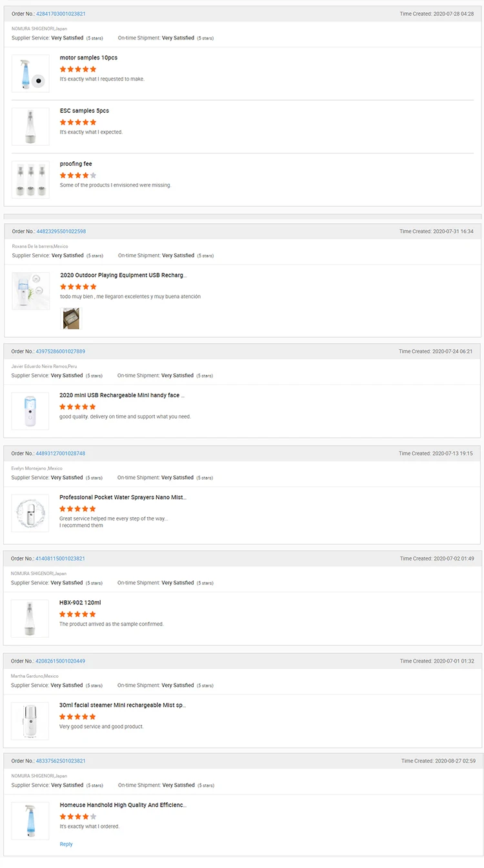Open Professional Pocket Water Sprayers product image
Viewport: 484px width, 868px height.
coord(30,513)
